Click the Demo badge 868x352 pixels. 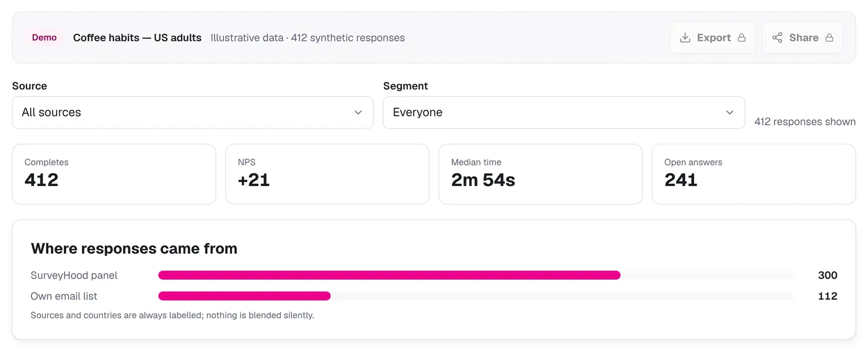44,38
